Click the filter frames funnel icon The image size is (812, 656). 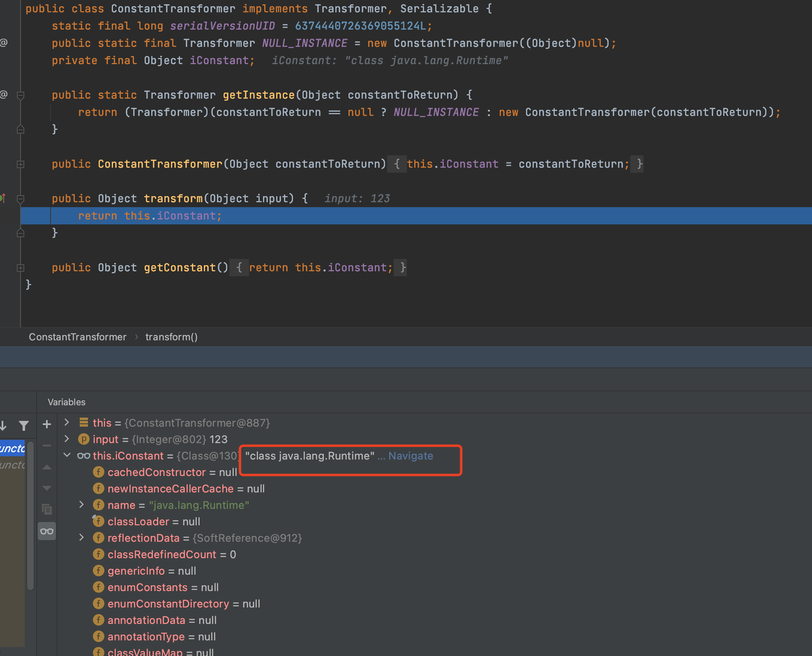coord(24,426)
